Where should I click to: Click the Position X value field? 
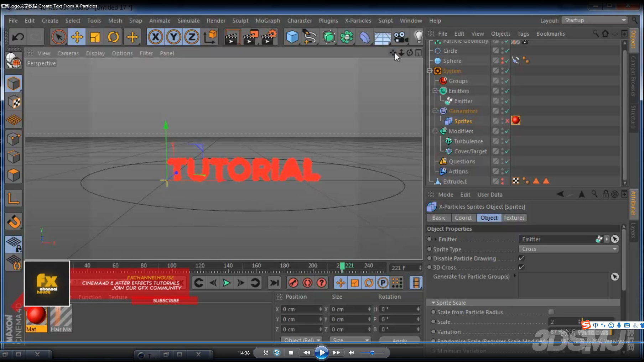click(x=302, y=309)
